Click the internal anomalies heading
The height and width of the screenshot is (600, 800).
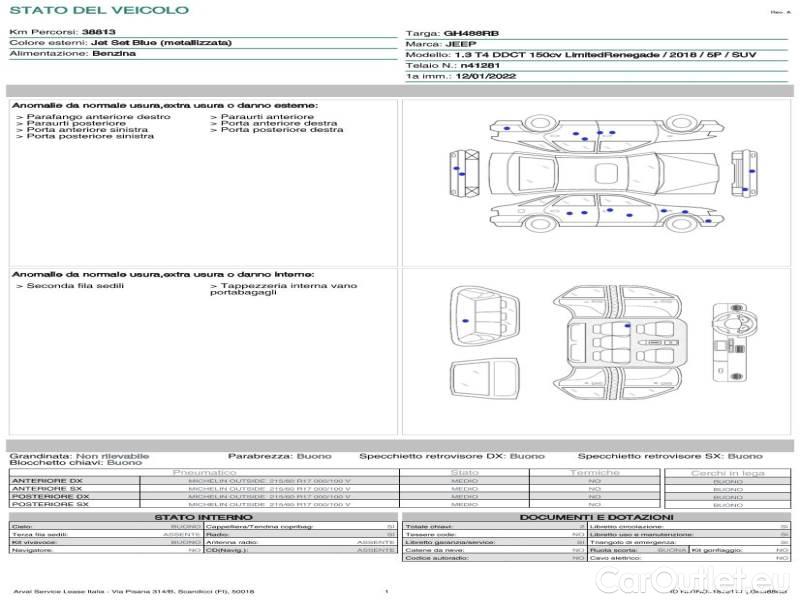[x=163, y=274]
